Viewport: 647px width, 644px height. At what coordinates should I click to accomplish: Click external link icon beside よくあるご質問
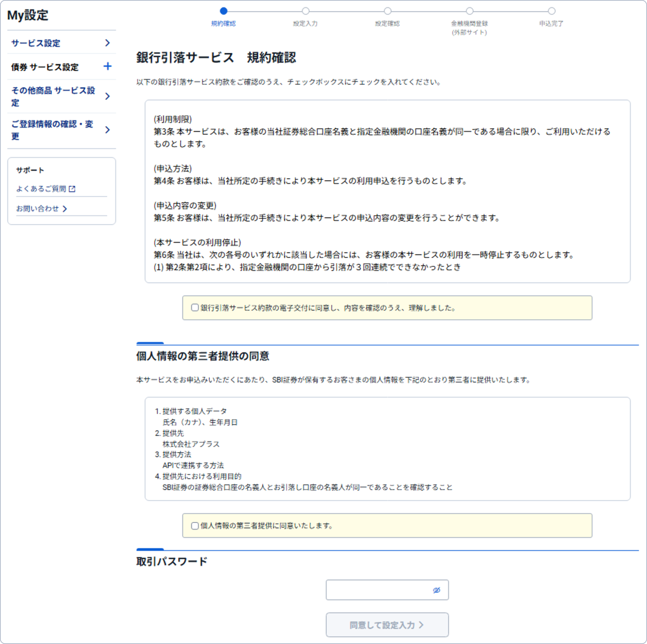click(x=72, y=189)
